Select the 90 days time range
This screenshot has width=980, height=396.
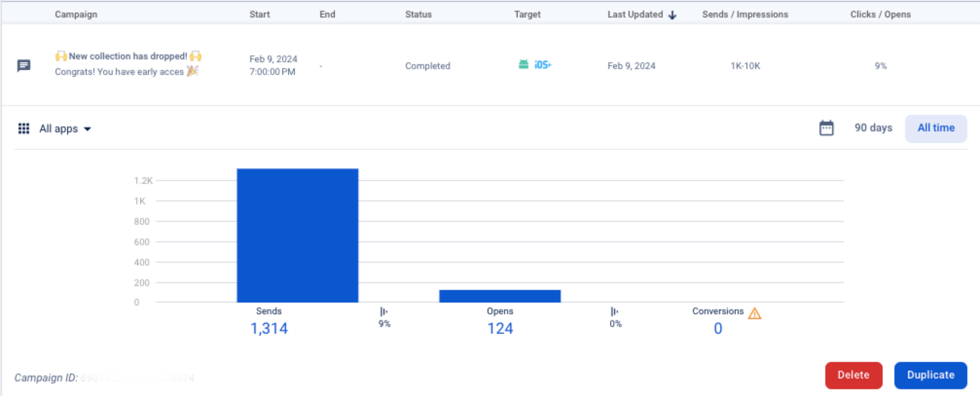[873, 128]
